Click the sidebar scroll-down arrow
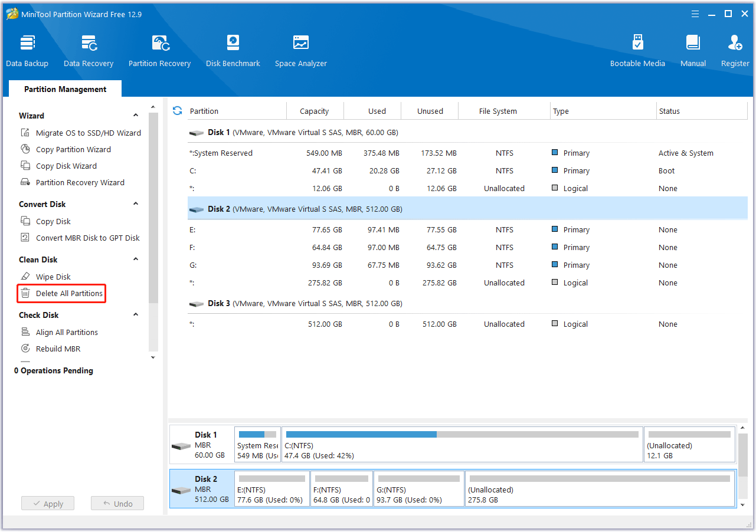756x532 pixels. click(153, 357)
